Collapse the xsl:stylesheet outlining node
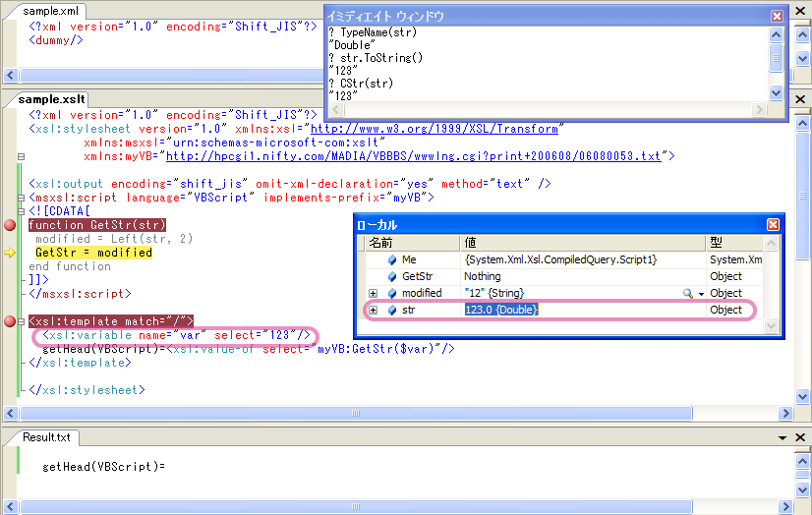Image resolution: width=812 pixels, height=515 pixels. coord(21,156)
